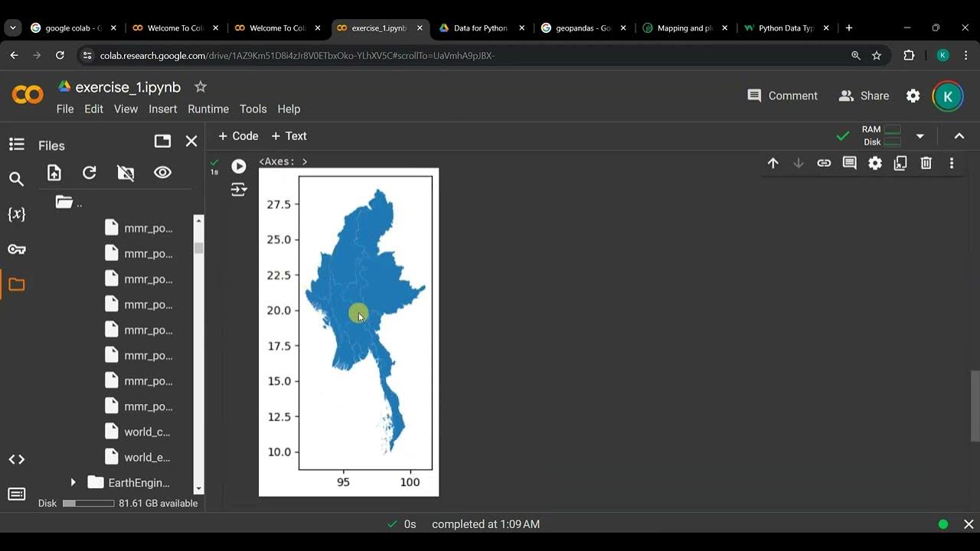Toggle show hidden files eye icon

[x=162, y=173]
